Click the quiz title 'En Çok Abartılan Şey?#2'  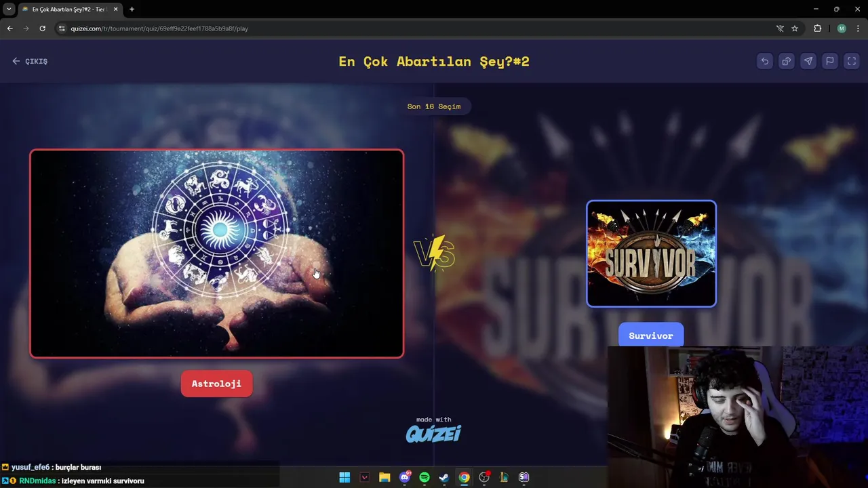tap(434, 61)
